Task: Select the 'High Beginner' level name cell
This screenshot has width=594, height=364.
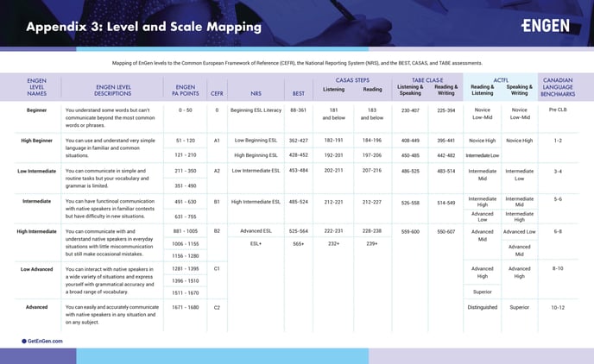Action: [x=37, y=141]
